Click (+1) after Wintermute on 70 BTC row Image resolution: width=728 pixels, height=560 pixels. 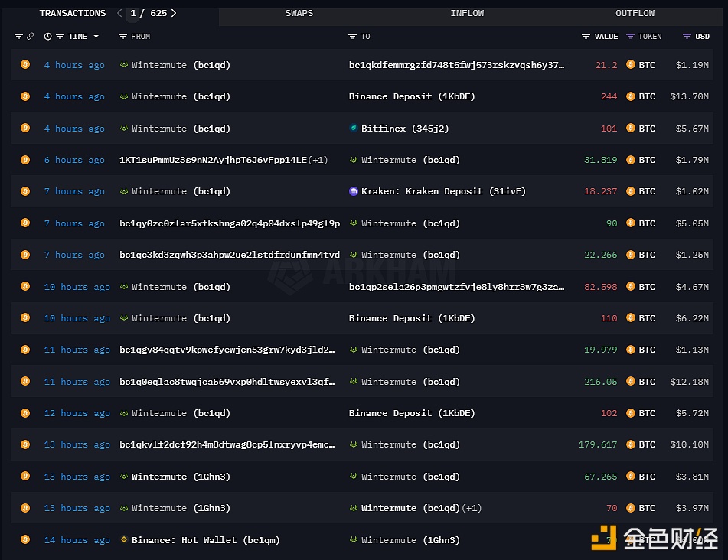(x=472, y=508)
